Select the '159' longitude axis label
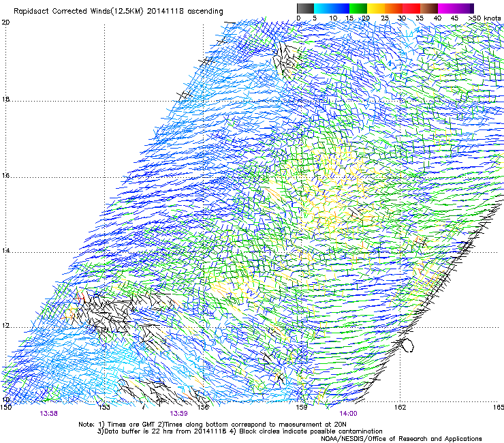Viewport: 504px width, 443px height. point(302,408)
